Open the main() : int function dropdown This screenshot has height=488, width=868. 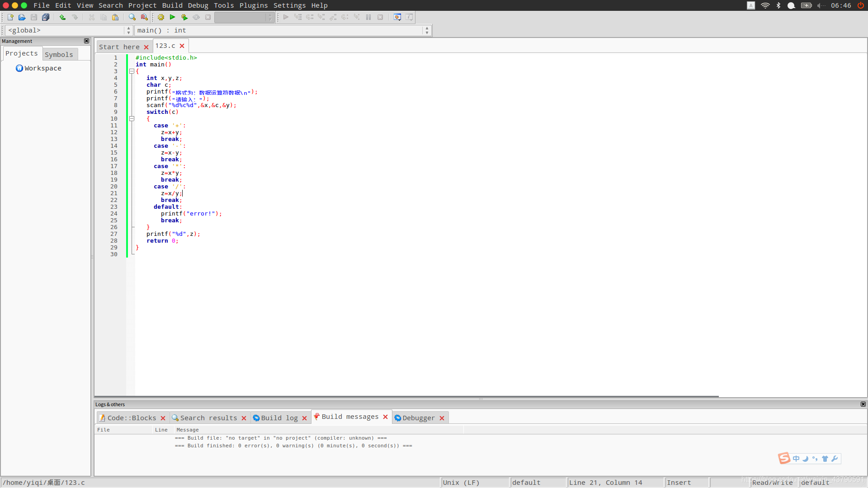tap(283, 30)
